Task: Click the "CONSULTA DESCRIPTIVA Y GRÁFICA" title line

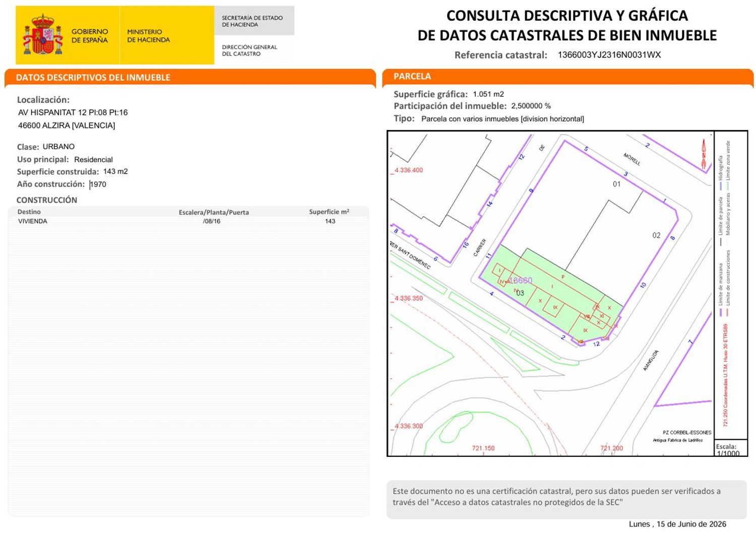Action: click(567, 16)
